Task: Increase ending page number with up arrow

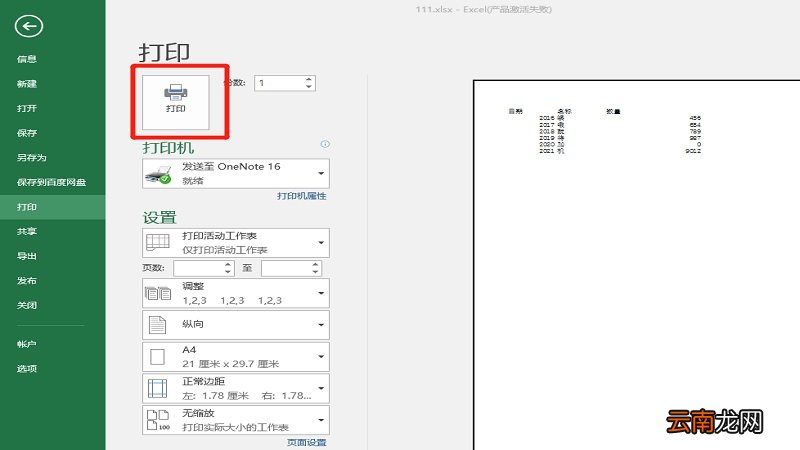Action: (x=316, y=264)
